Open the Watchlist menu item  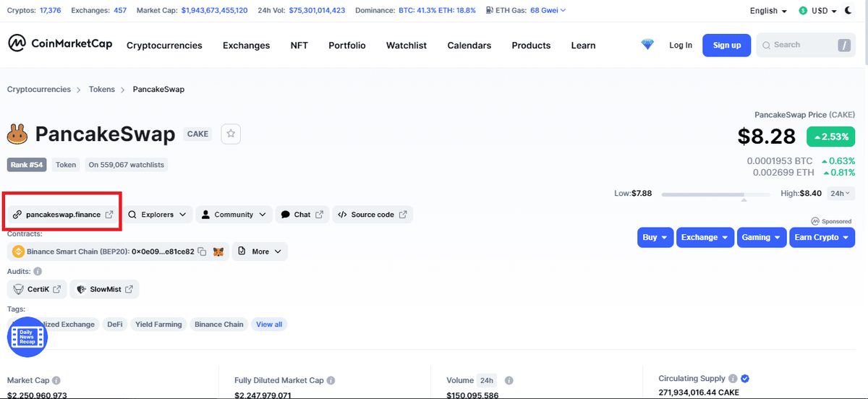pyautogui.click(x=407, y=45)
